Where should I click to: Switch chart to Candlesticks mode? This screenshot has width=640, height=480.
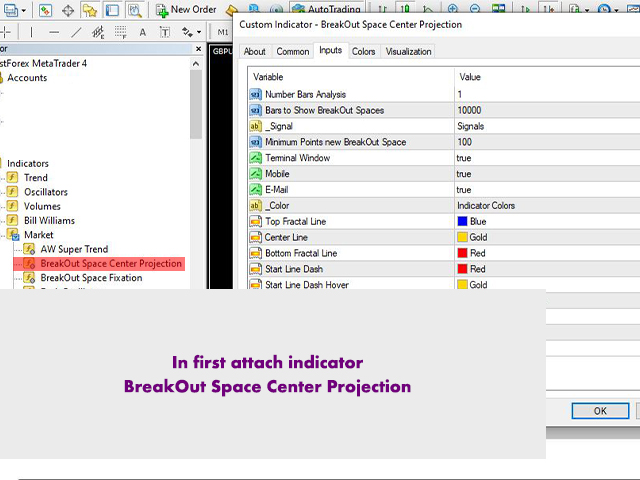tap(405, 9)
